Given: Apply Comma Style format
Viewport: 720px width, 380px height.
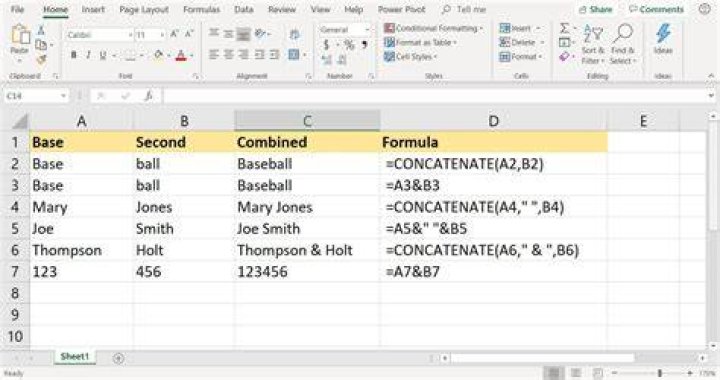Looking at the screenshot, I should 365,45.
